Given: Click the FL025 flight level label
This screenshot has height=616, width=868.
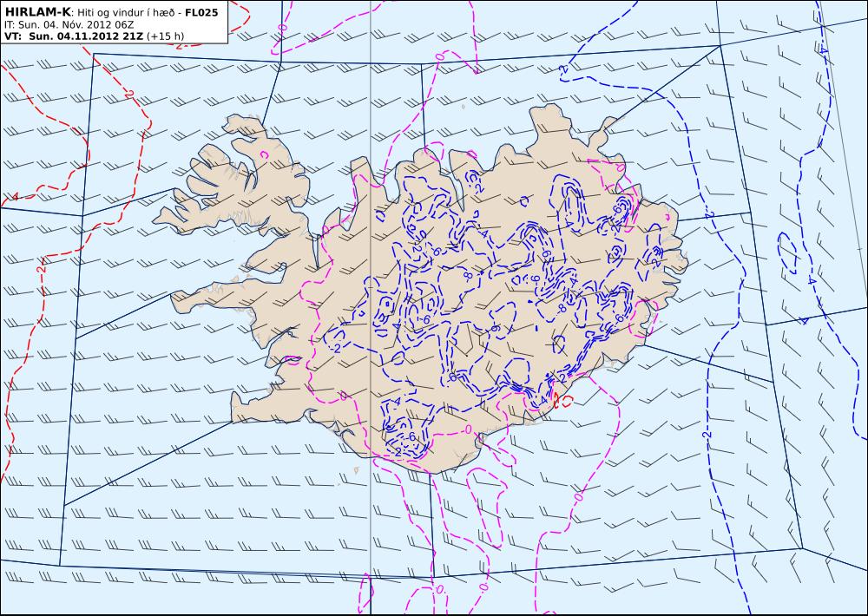Looking at the screenshot, I should (201, 12).
